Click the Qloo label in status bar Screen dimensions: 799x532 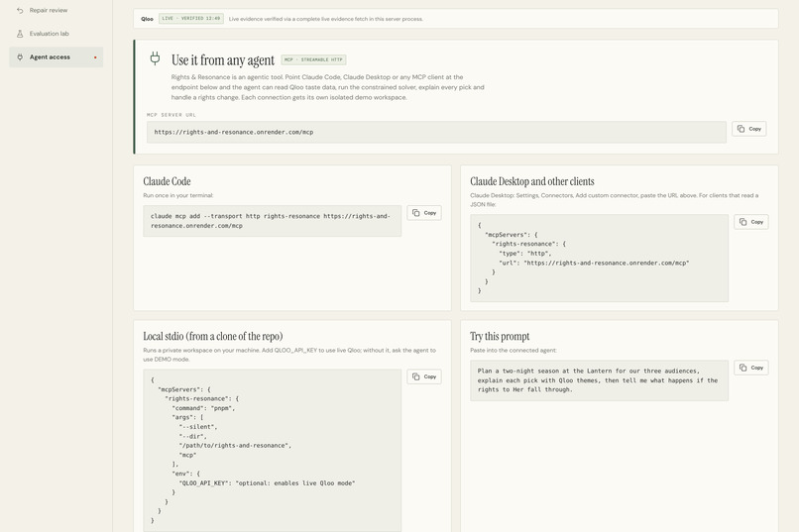[147, 19]
